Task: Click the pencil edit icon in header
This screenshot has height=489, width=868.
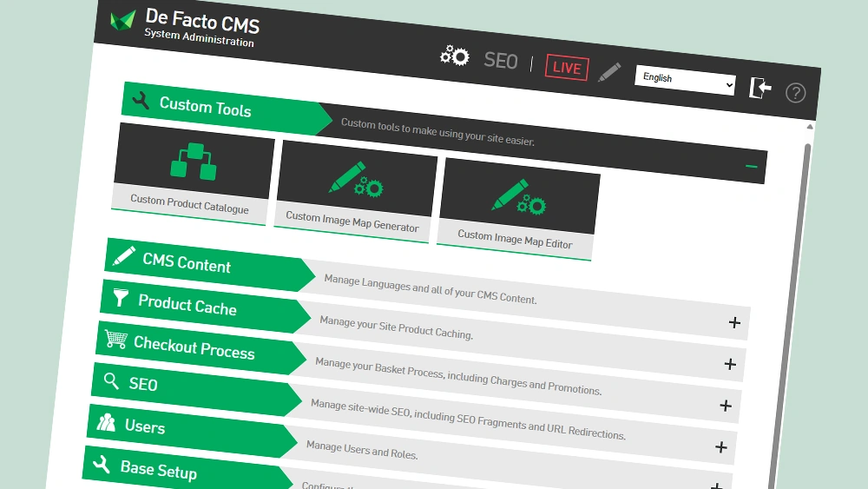Action: click(x=609, y=73)
